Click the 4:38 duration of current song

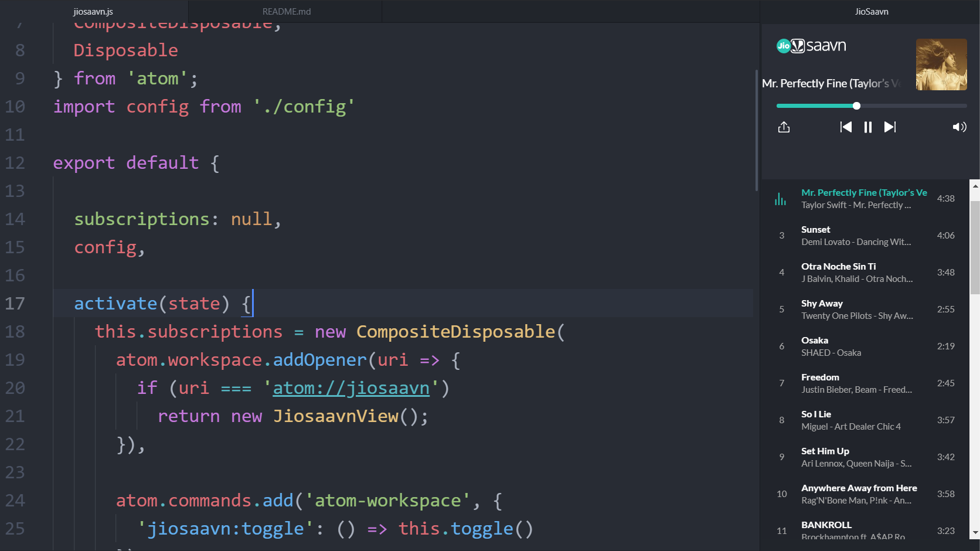point(946,199)
